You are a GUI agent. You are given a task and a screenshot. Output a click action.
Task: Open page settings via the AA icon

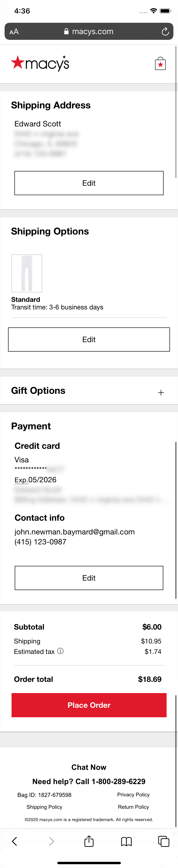pyautogui.click(x=14, y=31)
